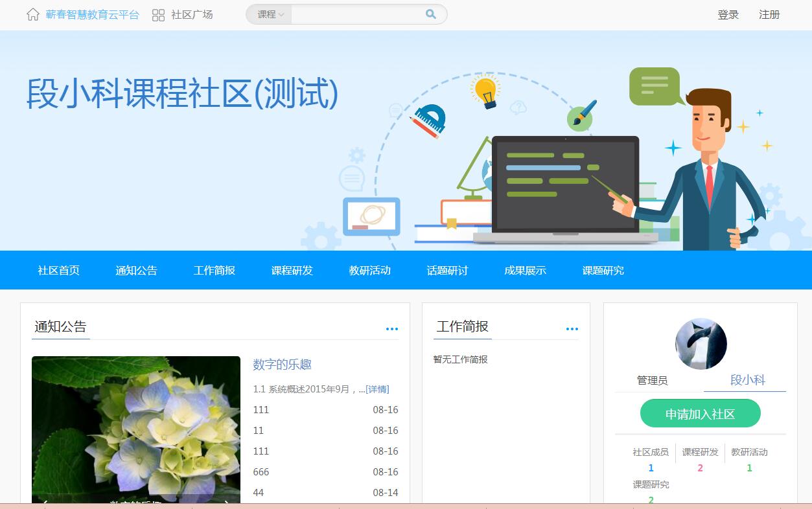Click the 社区广场 grid icon

158,15
